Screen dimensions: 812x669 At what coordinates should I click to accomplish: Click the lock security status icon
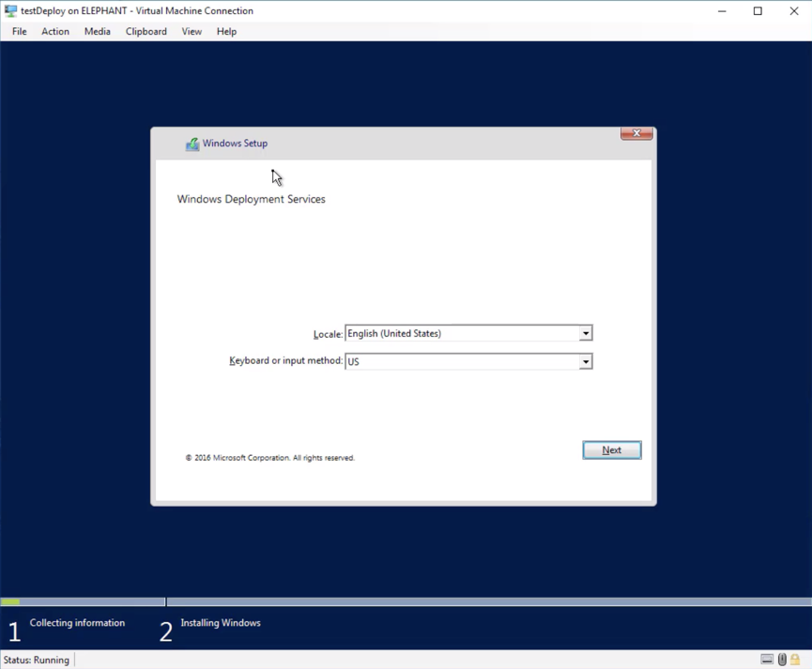[x=795, y=660]
